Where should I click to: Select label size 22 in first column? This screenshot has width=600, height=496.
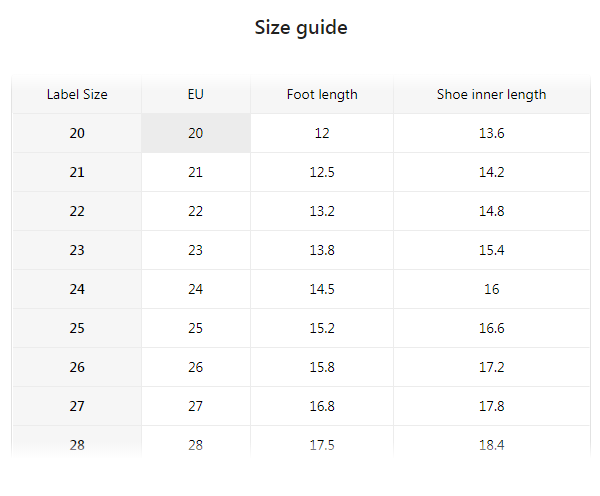[77, 211]
